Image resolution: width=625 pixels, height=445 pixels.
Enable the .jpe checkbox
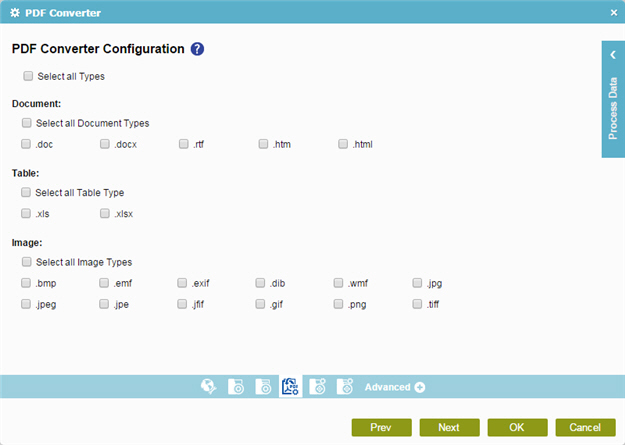tap(104, 304)
